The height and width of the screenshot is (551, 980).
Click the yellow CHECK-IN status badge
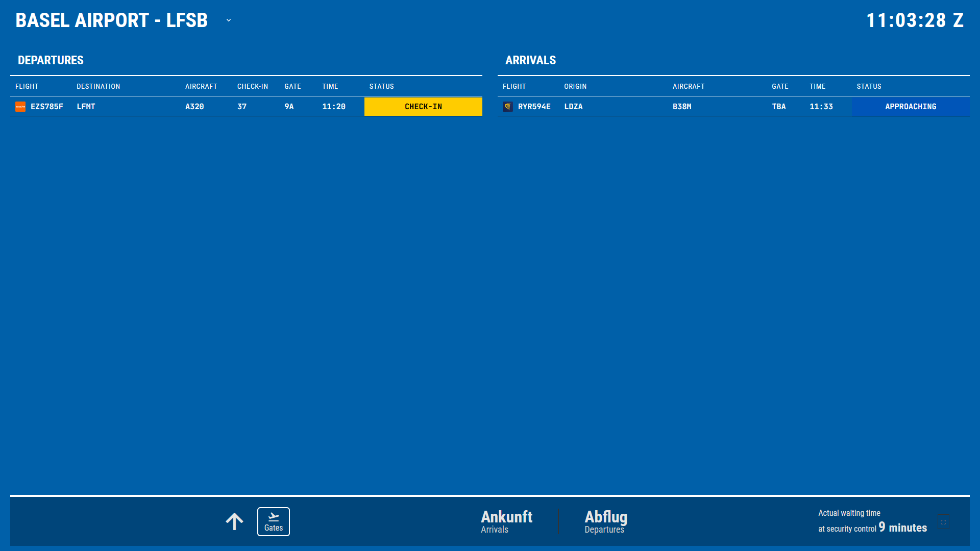[x=423, y=107]
